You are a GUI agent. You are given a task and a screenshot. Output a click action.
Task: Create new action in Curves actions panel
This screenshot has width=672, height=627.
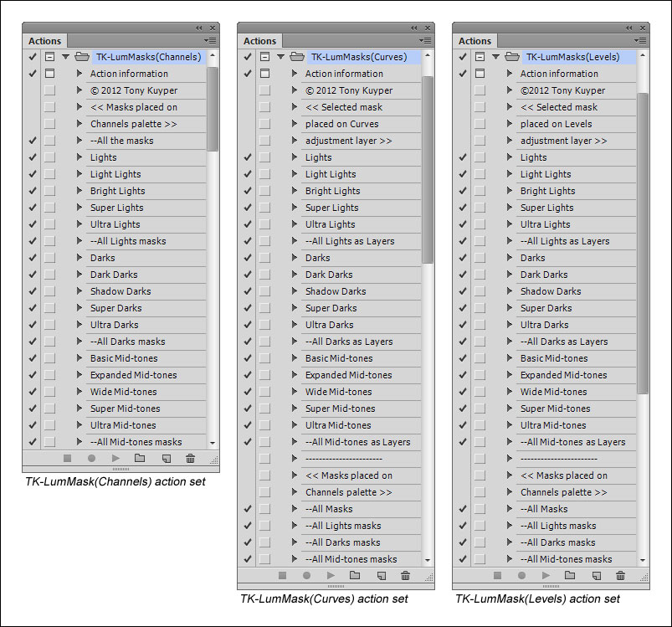coord(382,576)
